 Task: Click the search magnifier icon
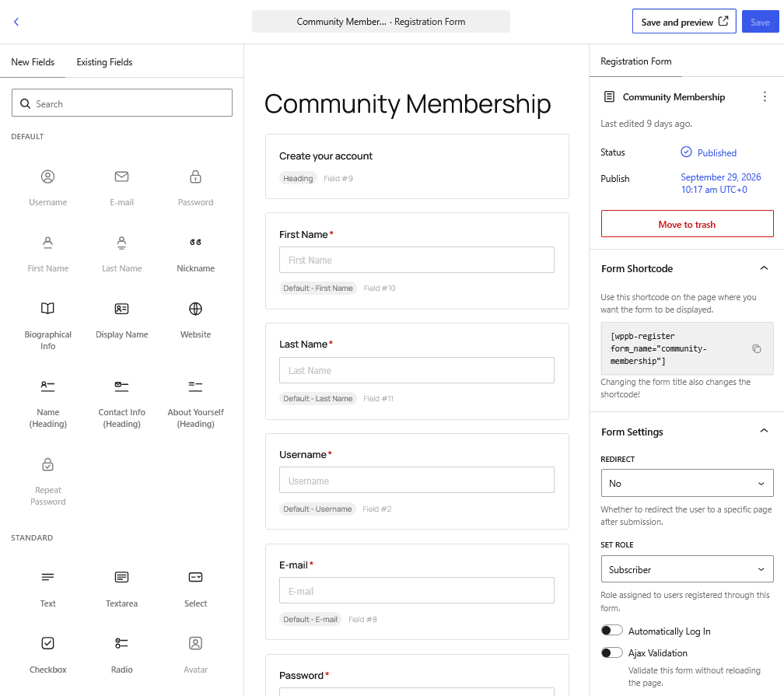[x=25, y=103]
